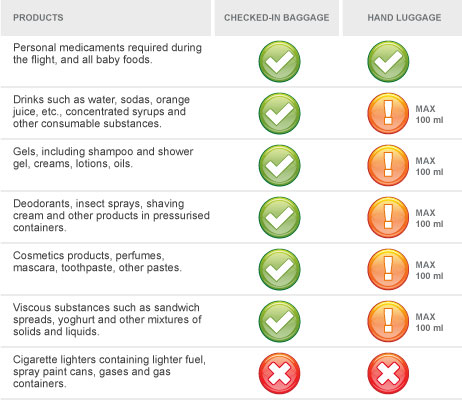Image resolution: width=462 pixels, height=400 pixels.
Task: Select the CHECKED-IN BAGGAGE column header
Action: [x=277, y=18]
